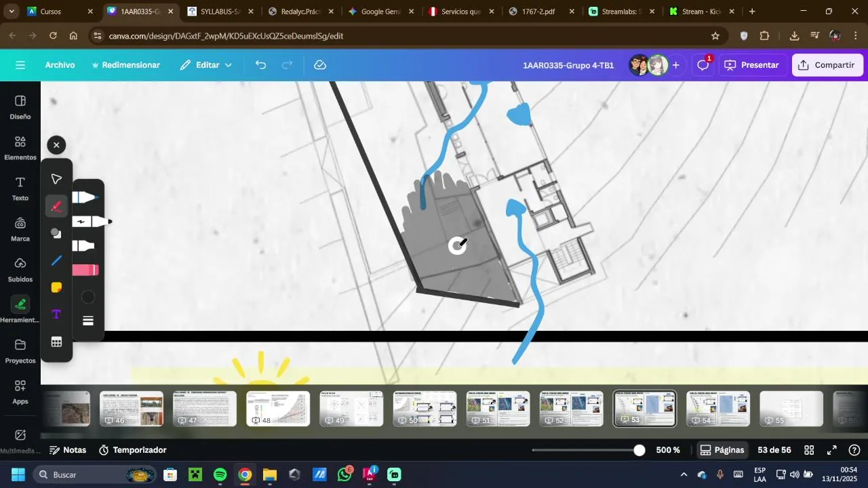Open Spotify from the taskbar
This screenshot has height=488, width=868.
(220, 474)
